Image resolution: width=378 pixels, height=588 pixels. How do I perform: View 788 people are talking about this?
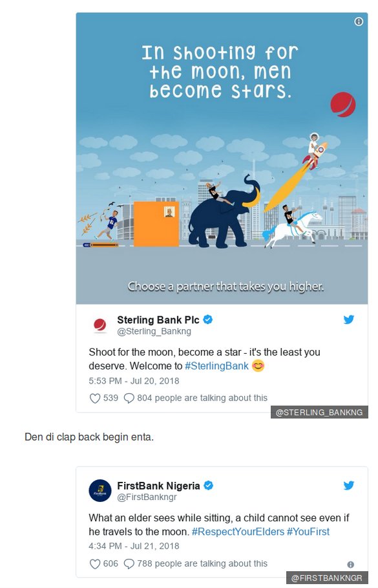(x=202, y=563)
